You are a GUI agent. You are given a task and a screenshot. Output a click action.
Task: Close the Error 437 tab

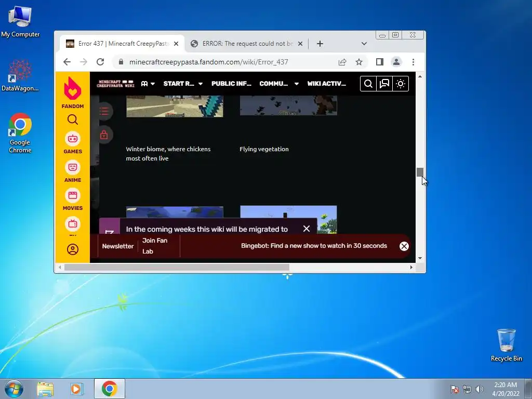coord(176,44)
